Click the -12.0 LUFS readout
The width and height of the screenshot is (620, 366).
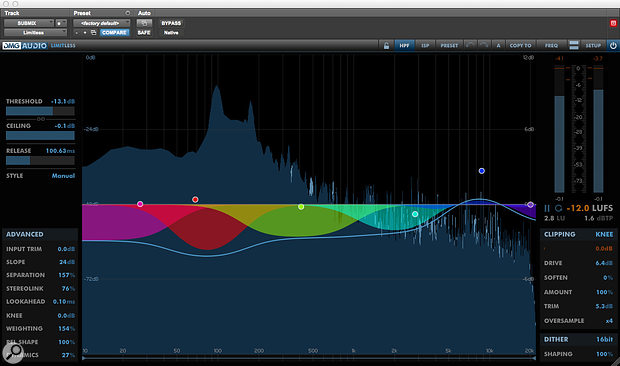590,208
